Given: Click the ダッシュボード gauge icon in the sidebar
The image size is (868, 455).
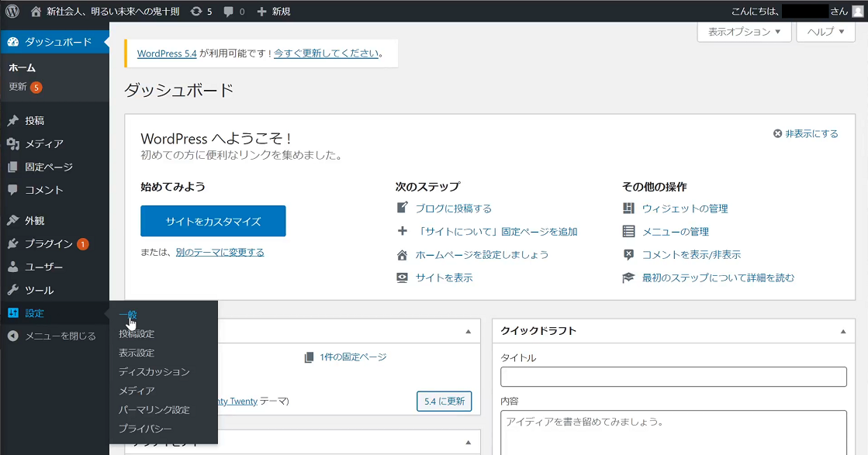Looking at the screenshot, I should (12, 42).
